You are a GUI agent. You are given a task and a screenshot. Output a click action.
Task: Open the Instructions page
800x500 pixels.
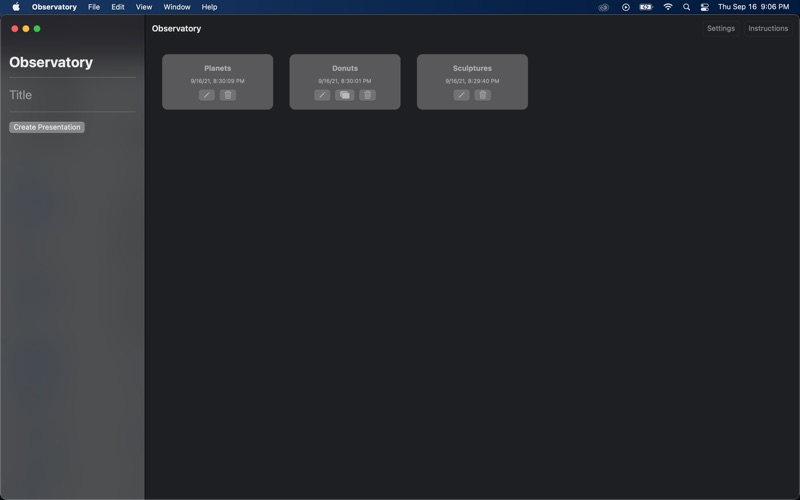tap(768, 29)
